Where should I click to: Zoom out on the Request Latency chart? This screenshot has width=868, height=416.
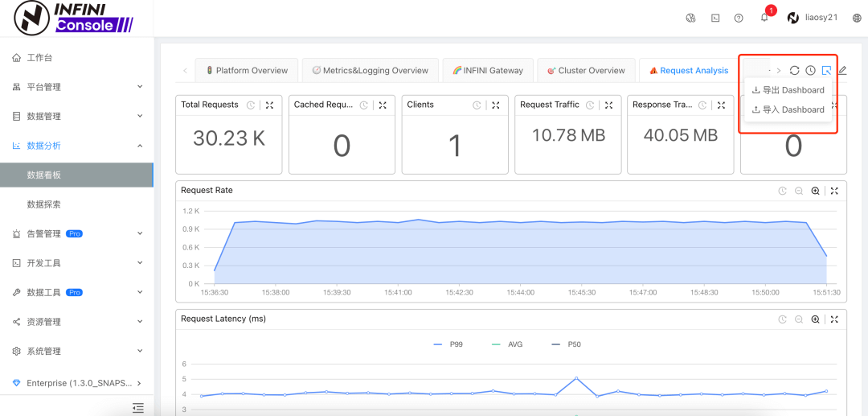[799, 319]
